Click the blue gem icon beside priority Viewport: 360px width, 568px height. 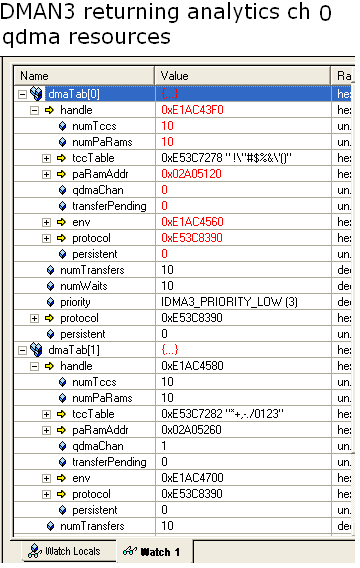[51, 302]
